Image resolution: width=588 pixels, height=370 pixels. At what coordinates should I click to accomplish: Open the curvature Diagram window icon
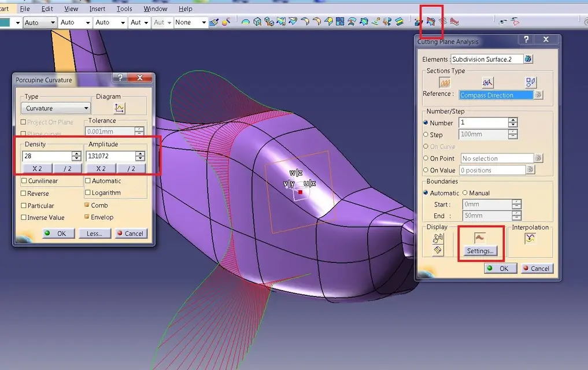click(x=119, y=108)
